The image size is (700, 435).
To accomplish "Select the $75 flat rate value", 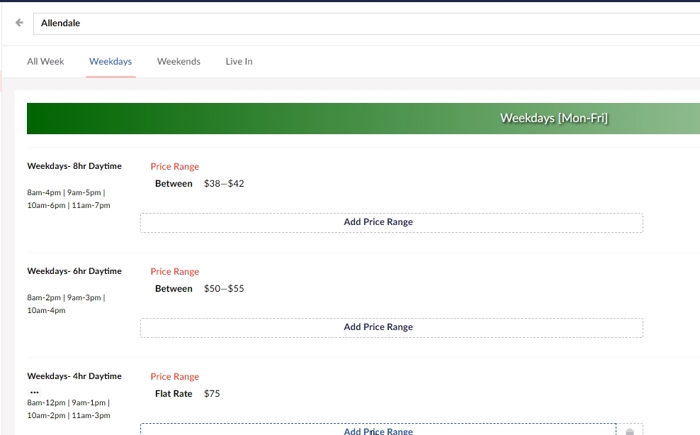I will [x=212, y=393].
